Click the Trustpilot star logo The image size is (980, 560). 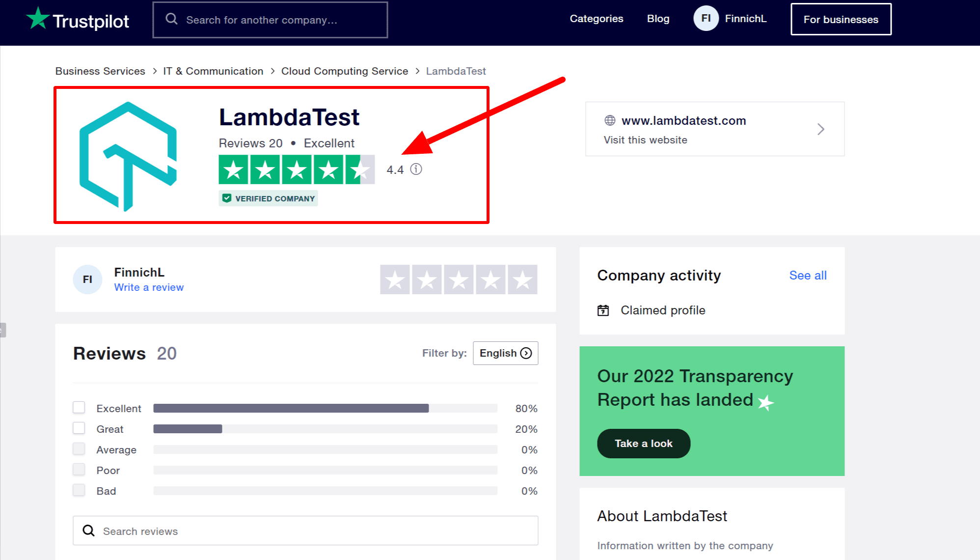point(38,19)
